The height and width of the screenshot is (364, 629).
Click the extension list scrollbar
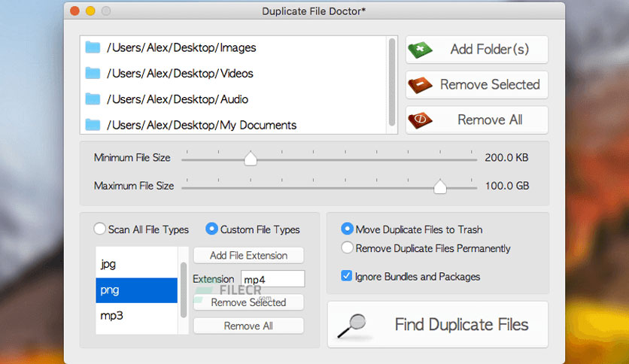click(x=184, y=290)
